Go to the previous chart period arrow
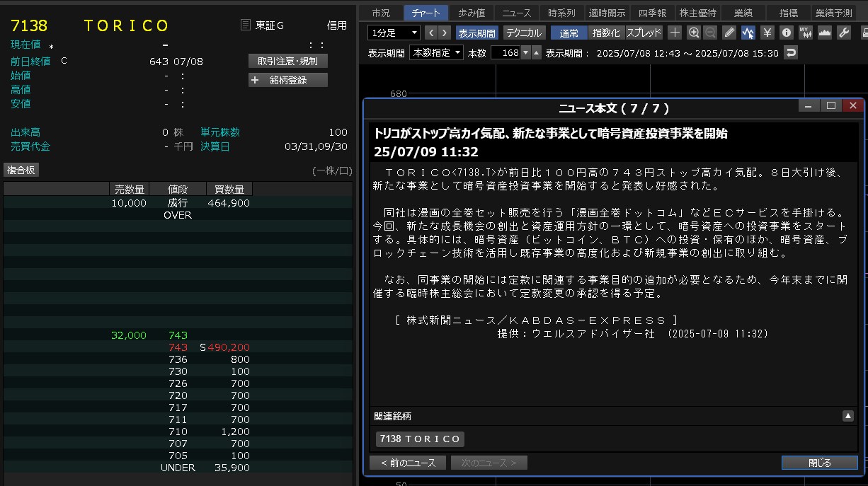Screen dimensions: 868x486 (431, 33)
